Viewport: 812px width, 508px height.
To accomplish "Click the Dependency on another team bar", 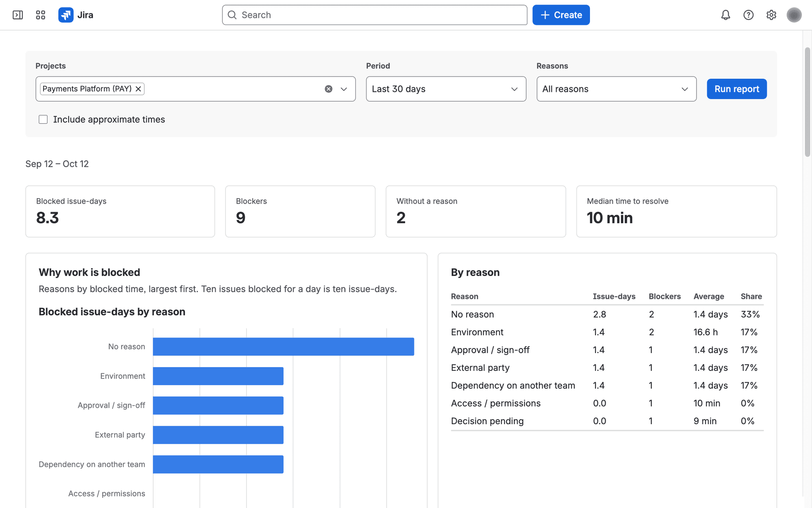I will tap(218, 464).
